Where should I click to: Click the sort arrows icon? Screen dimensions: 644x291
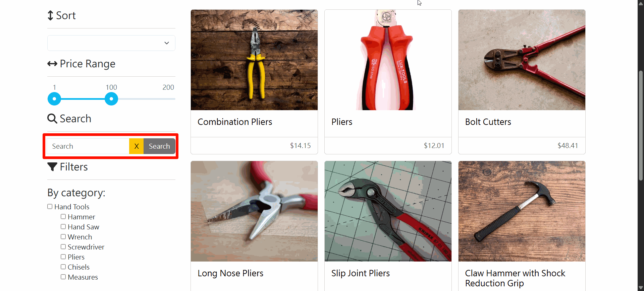click(50, 15)
